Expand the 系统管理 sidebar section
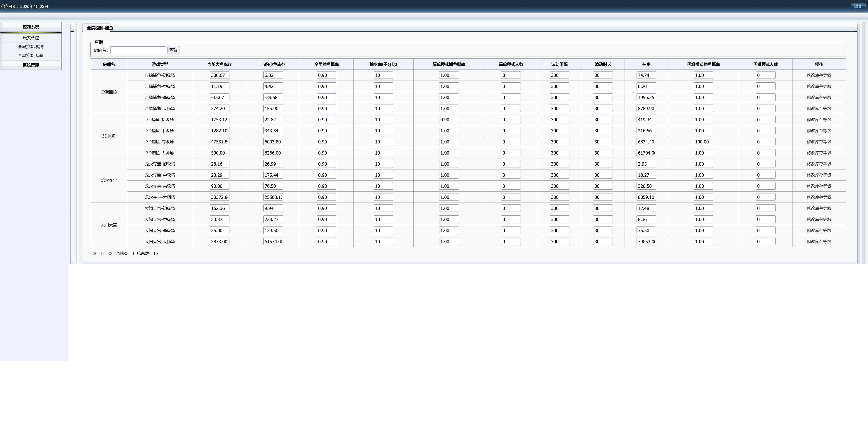 click(x=31, y=65)
